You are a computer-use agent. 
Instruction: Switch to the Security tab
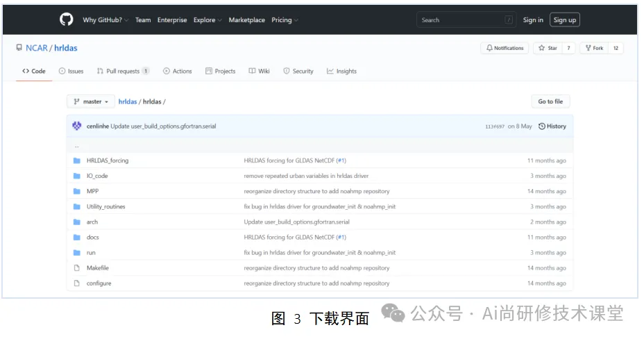coord(298,71)
